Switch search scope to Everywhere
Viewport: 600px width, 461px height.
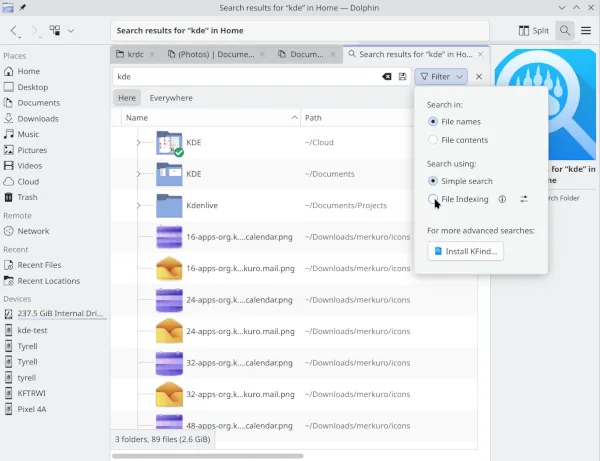[x=171, y=98]
